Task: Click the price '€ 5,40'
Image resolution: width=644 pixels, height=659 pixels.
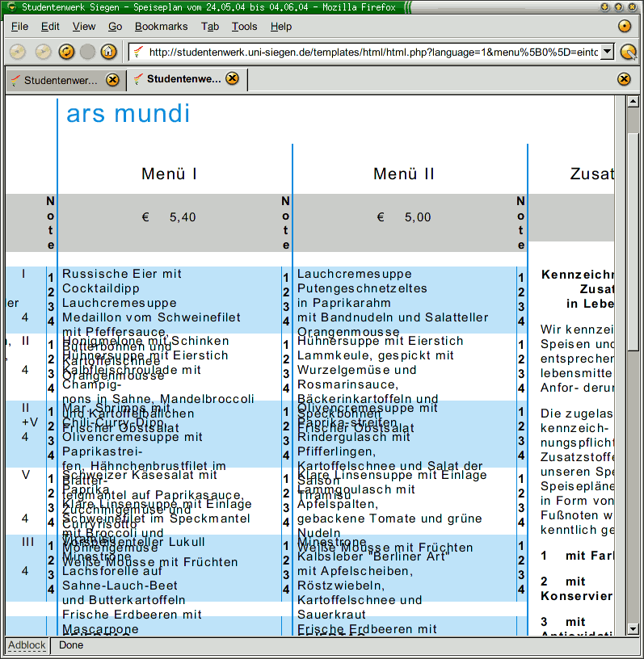Action: (169, 217)
